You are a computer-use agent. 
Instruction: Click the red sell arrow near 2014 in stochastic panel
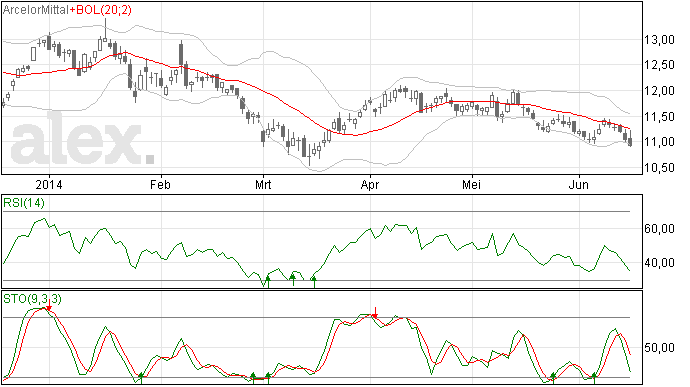click(49, 305)
